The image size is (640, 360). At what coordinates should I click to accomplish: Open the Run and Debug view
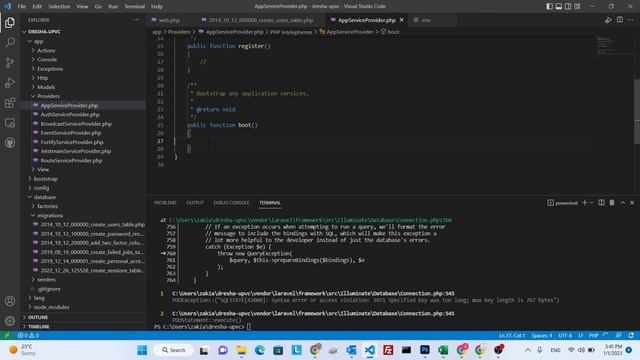[x=10, y=82]
